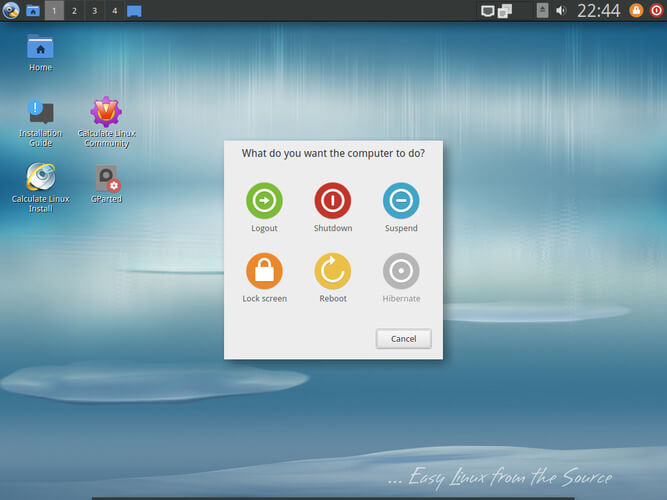Click the overlapping windows tray icon
Image resolution: width=667 pixels, height=500 pixels.
505,11
